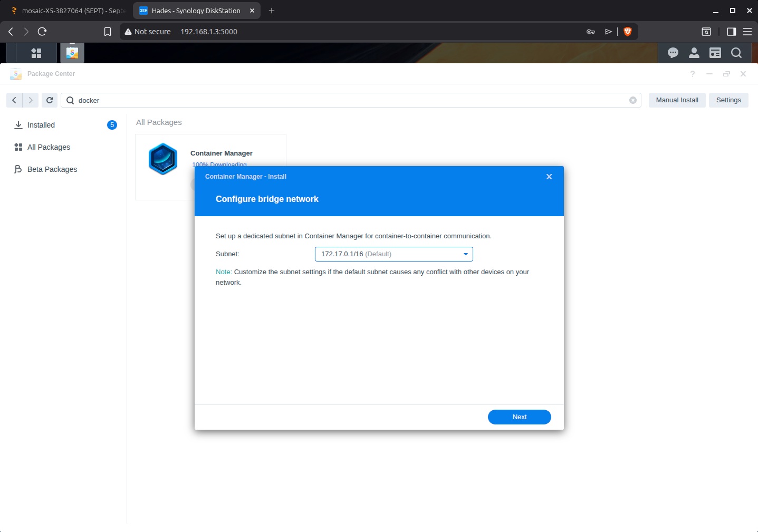Open the DSM Main Menu grid icon
Image resolution: width=758 pixels, height=532 pixels.
(36, 53)
